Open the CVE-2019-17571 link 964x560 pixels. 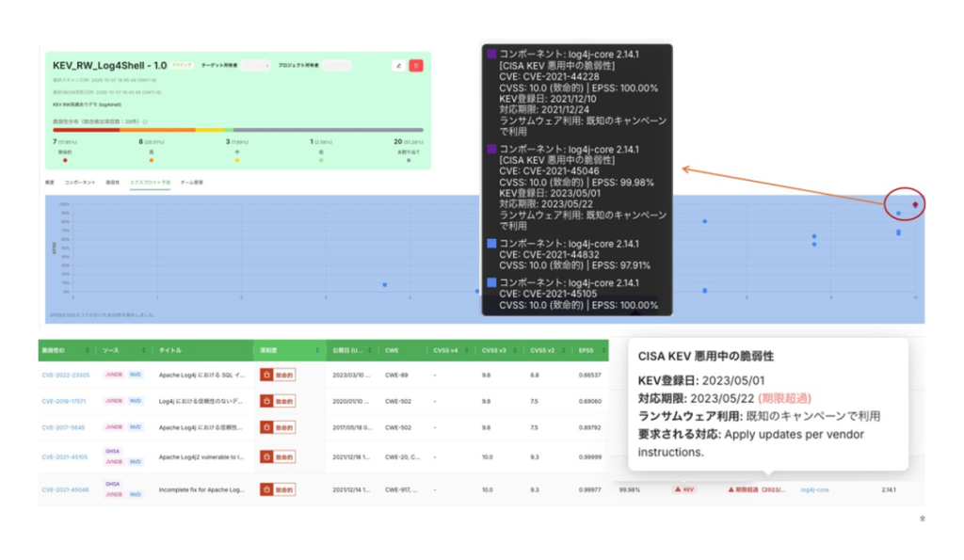coord(63,401)
